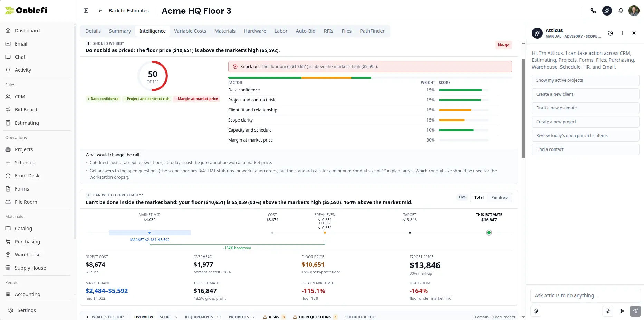Open the Atticus sparkle icon in header
The width and height of the screenshot is (644, 320).
point(607,11)
